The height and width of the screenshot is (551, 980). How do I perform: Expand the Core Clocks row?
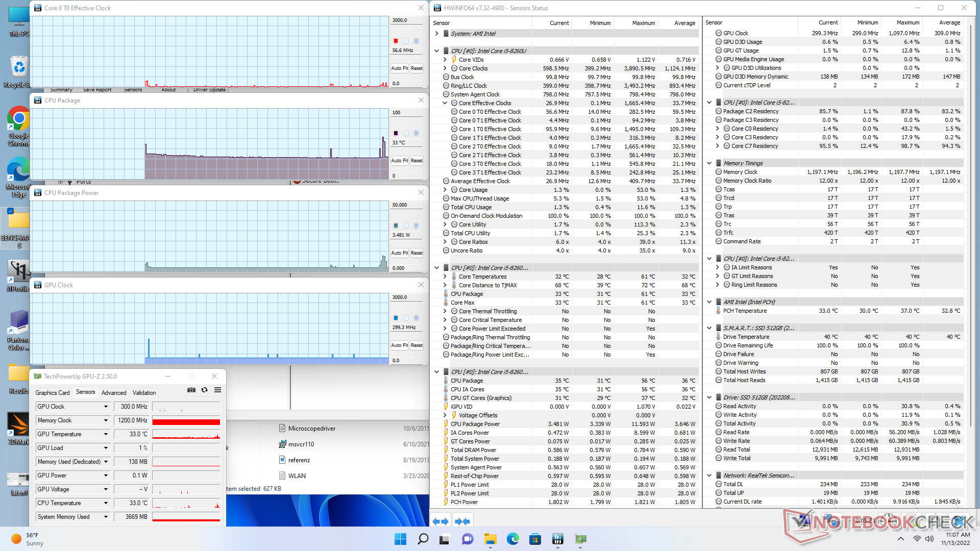coord(445,68)
